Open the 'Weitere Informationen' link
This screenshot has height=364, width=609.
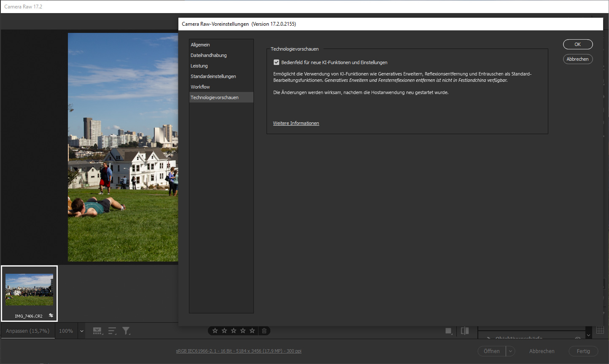pos(296,123)
